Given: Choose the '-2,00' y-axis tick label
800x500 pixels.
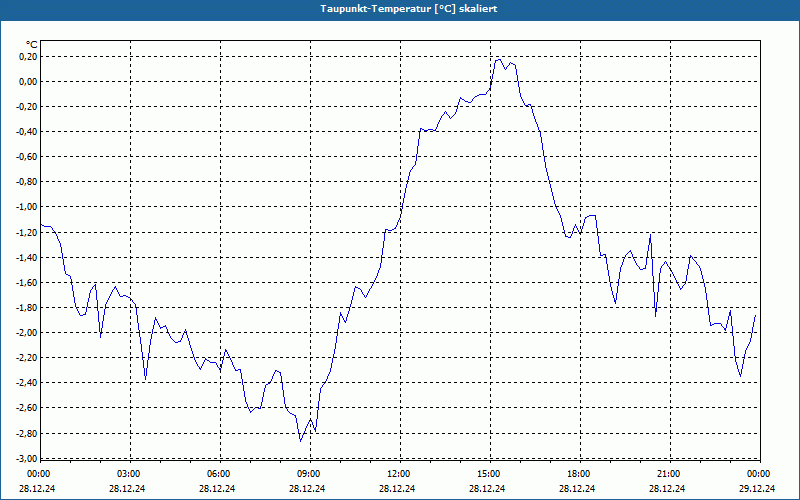Looking at the screenshot, I should click(x=28, y=333).
